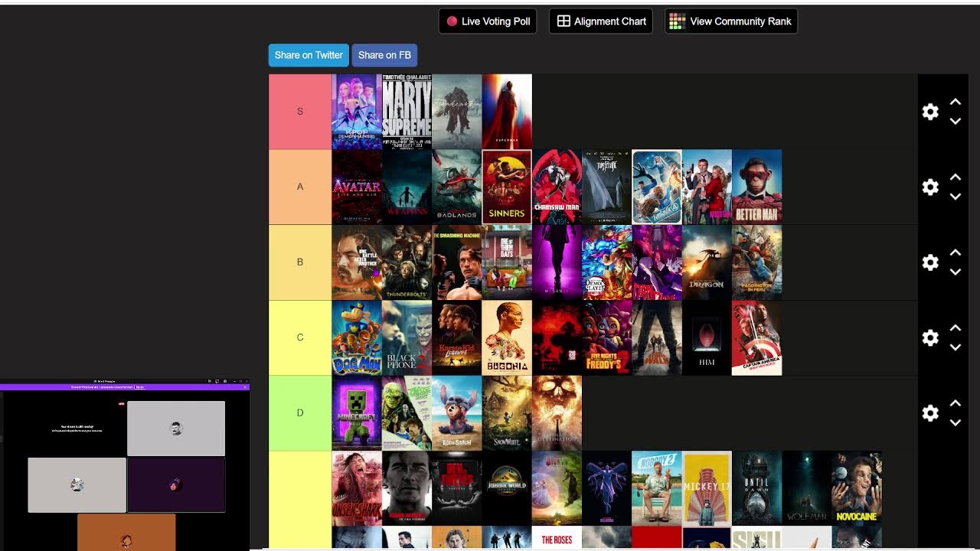Screen dimensions: 980x551
Task: Select the Captain America poster
Action: pyautogui.click(x=756, y=337)
